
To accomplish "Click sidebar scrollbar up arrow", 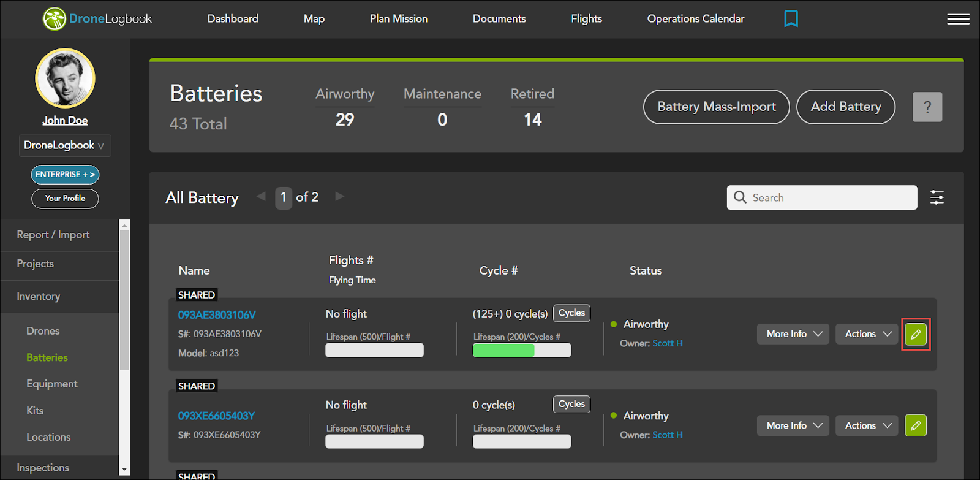I will tap(124, 225).
